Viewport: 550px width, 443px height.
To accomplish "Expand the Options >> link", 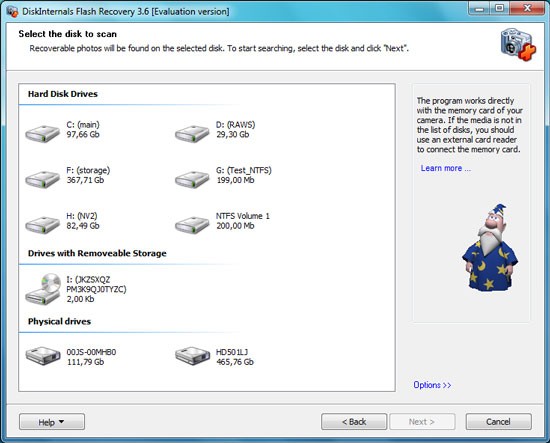I will click(x=432, y=385).
